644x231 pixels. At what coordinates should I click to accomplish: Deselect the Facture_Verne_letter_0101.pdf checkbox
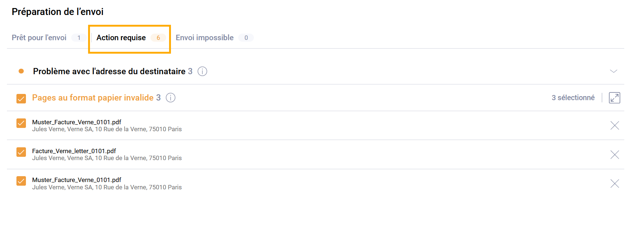pyautogui.click(x=21, y=152)
